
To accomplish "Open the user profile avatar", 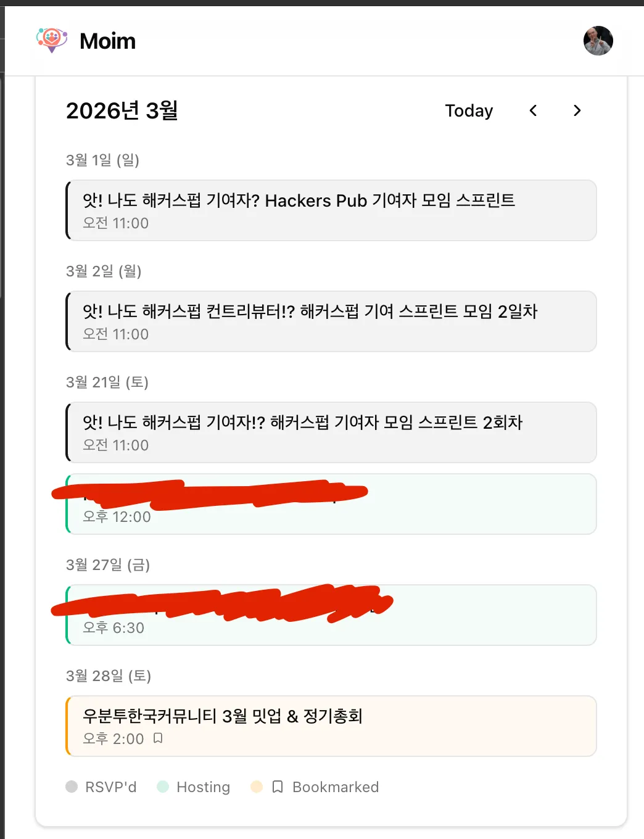I will 598,41.
